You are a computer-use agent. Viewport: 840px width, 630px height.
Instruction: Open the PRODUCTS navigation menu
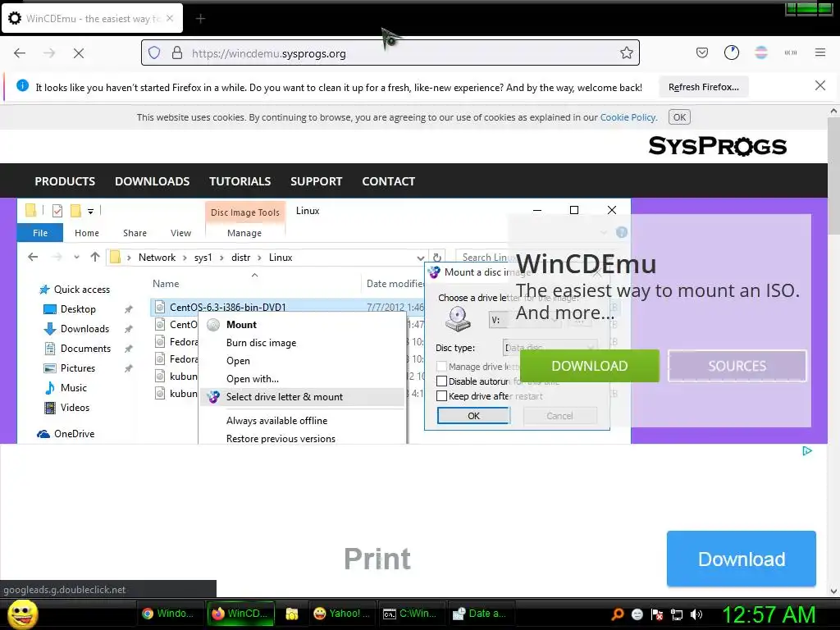pos(65,181)
